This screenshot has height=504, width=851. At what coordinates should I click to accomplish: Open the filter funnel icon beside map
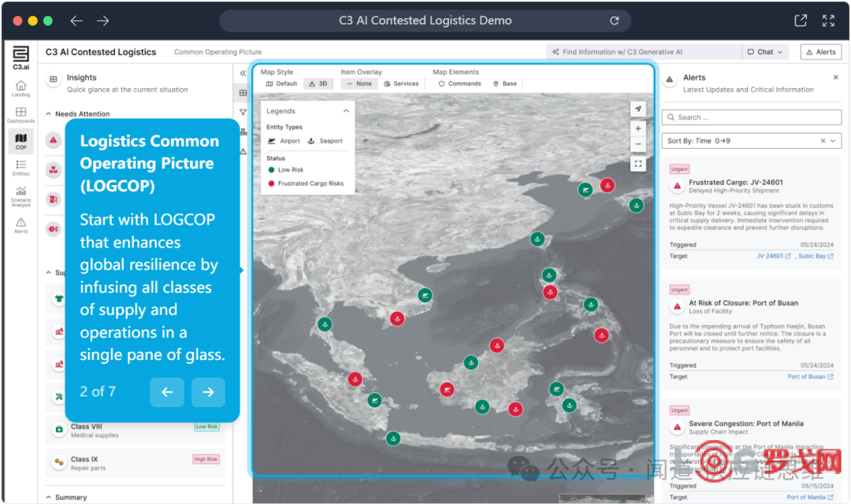[x=243, y=113]
